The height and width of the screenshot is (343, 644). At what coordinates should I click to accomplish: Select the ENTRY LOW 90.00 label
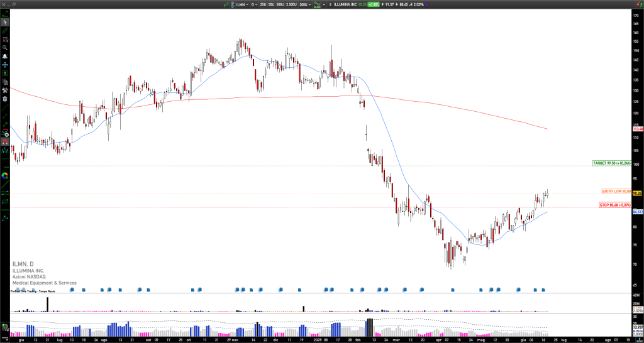pos(616,191)
